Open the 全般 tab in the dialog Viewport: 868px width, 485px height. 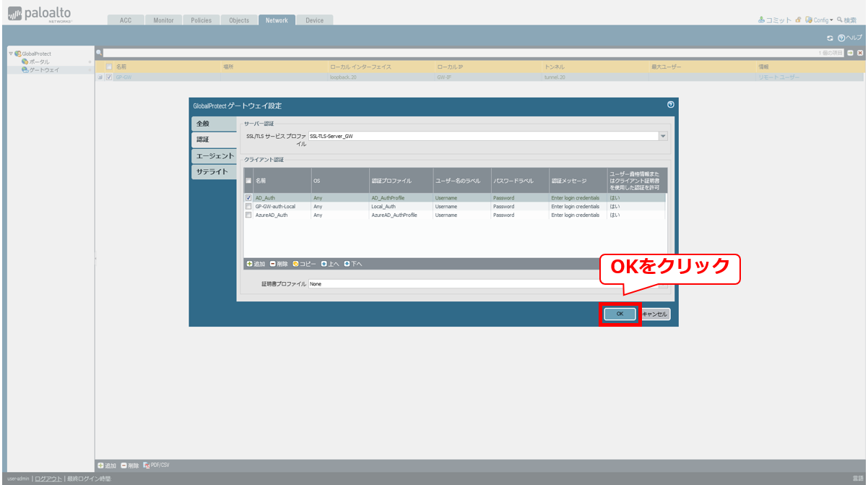tap(214, 124)
